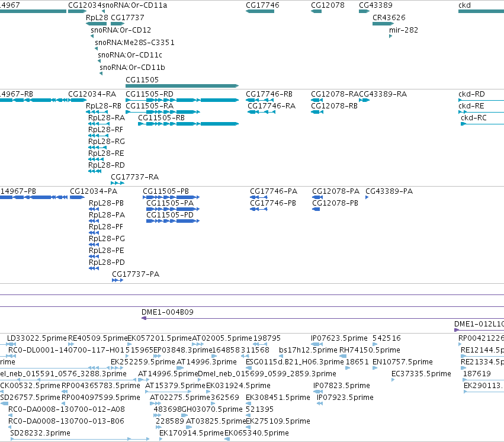Click the CG17746-PA protein label
Screen dimensions: 504x442
274,191
